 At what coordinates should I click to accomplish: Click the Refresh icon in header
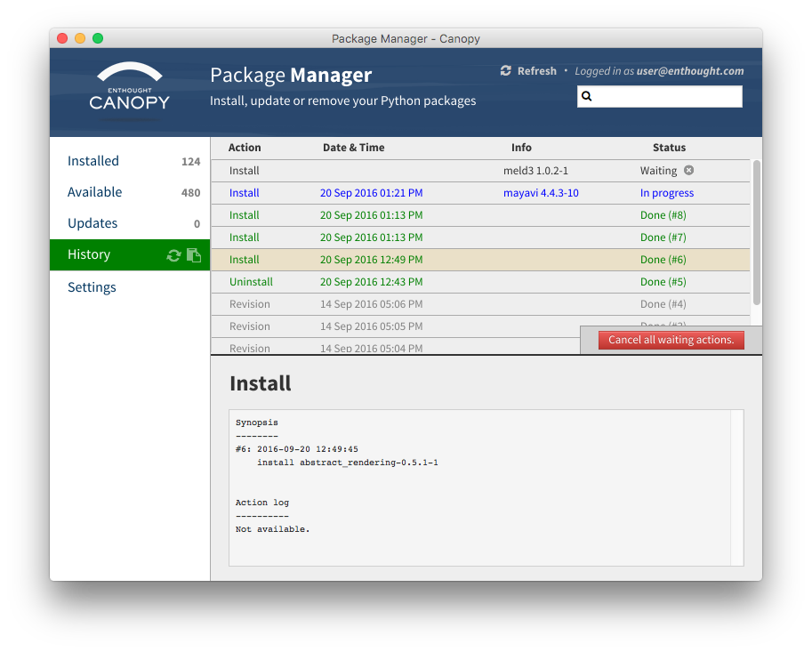pos(505,70)
